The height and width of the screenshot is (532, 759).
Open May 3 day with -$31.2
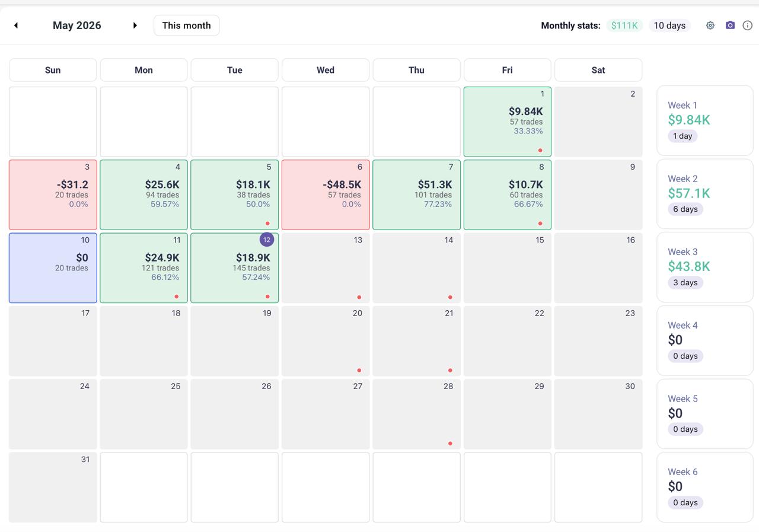(53, 195)
